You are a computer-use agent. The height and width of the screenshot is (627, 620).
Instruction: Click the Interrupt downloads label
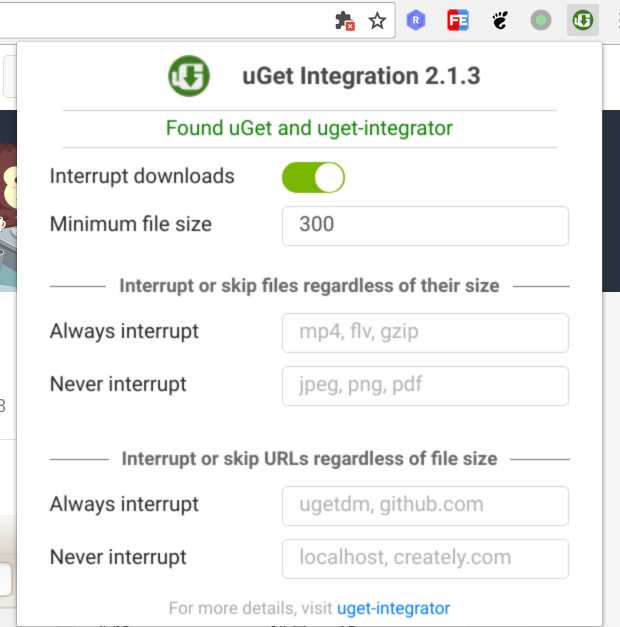142,176
